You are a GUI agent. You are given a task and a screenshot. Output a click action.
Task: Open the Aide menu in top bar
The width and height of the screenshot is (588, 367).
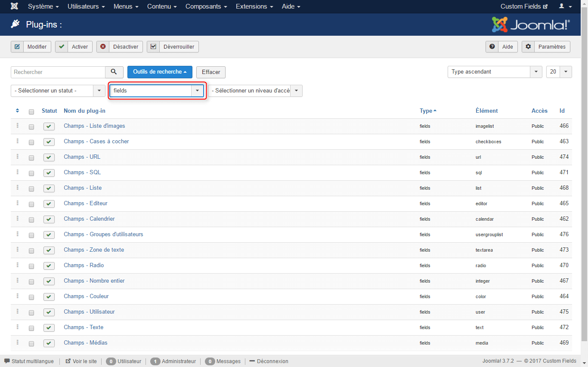click(291, 6)
